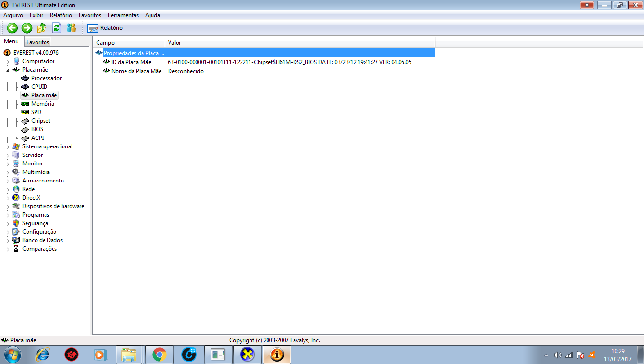Image resolution: width=644 pixels, height=364 pixels.
Task: Open the Ferramentas menu
Action: (124, 15)
